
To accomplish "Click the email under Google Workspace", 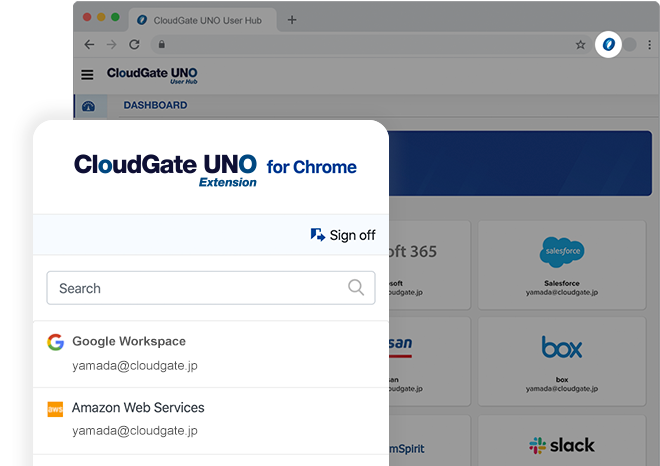I will [x=135, y=366].
